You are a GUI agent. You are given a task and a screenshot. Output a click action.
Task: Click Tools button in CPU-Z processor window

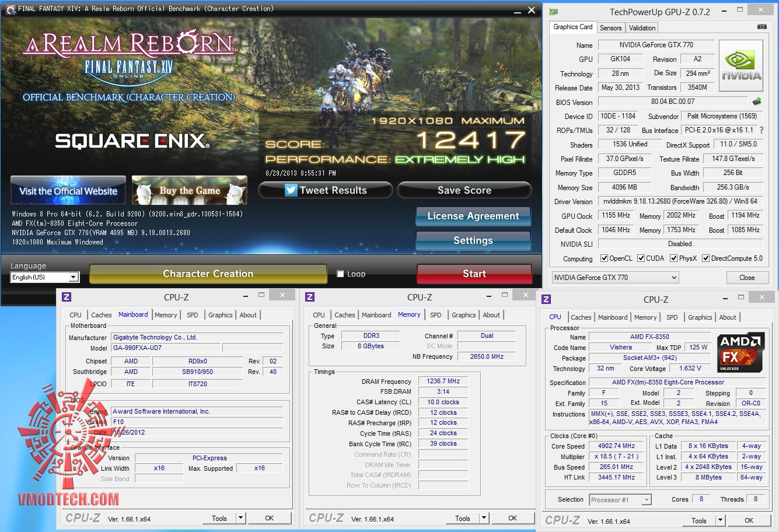coord(699,520)
